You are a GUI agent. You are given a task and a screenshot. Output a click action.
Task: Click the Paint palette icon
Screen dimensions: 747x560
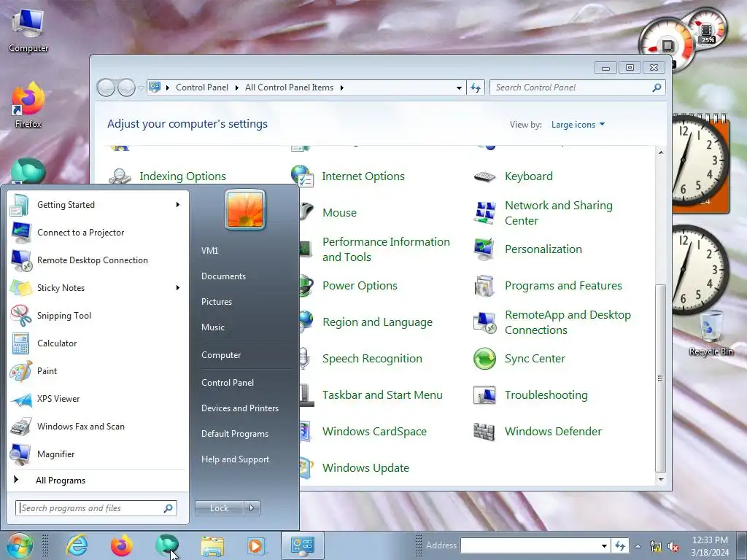coord(20,371)
